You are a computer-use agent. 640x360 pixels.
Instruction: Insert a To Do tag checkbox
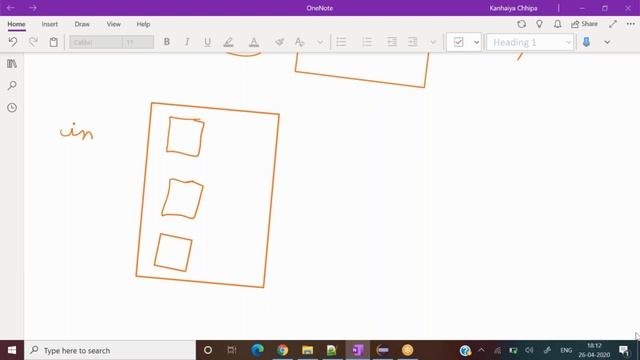click(x=458, y=42)
